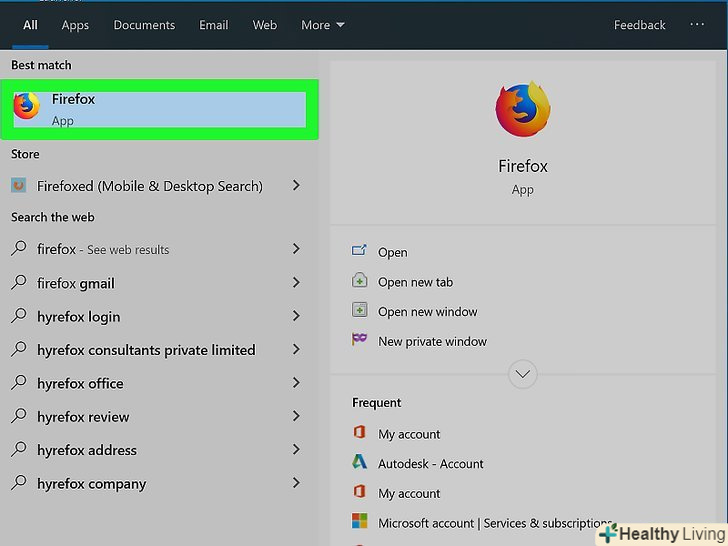
Task: Select the Web filter tab
Action: point(265,25)
